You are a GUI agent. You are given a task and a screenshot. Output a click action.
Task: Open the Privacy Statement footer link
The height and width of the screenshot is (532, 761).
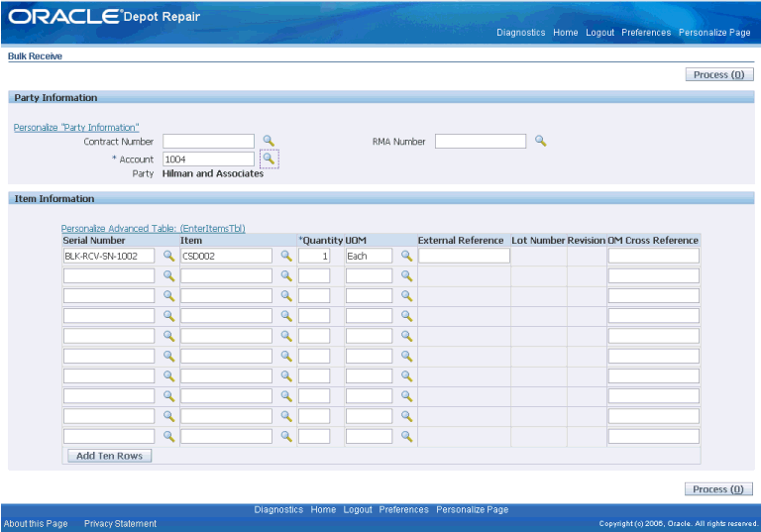pos(120,523)
